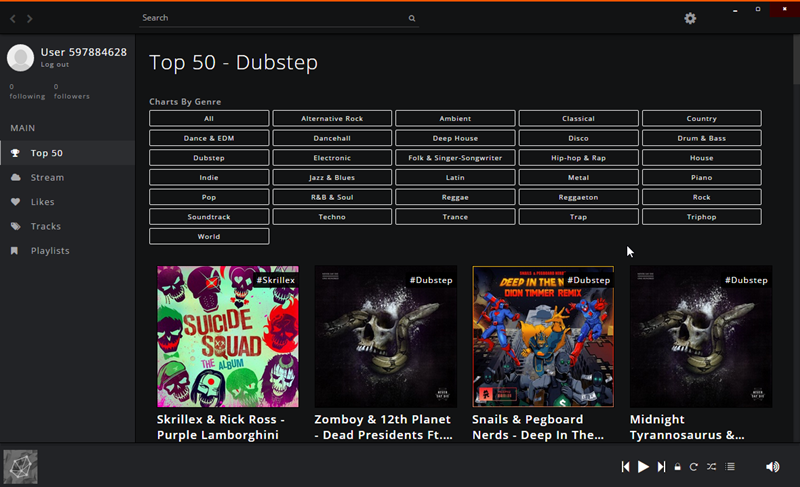Pick the Rock genre chart
This screenshot has height=487, width=800.
pos(702,197)
